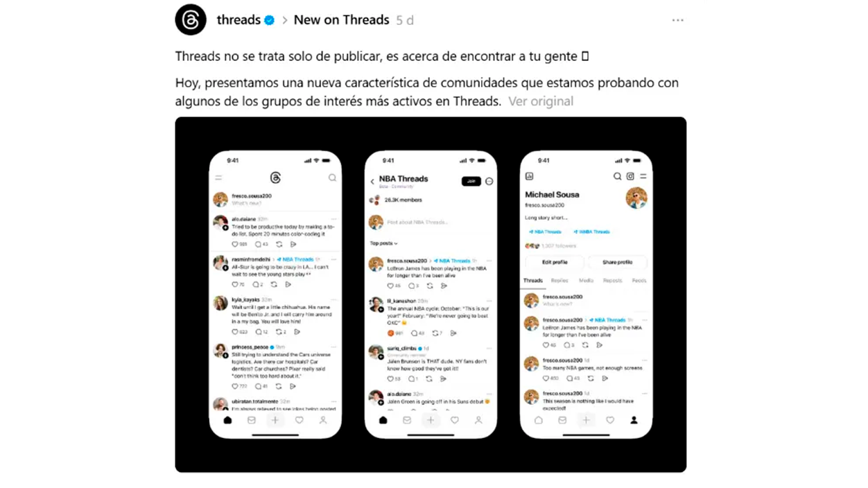Click the Edit profile button
Screen dimensions: 868x488
pyautogui.click(x=555, y=262)
